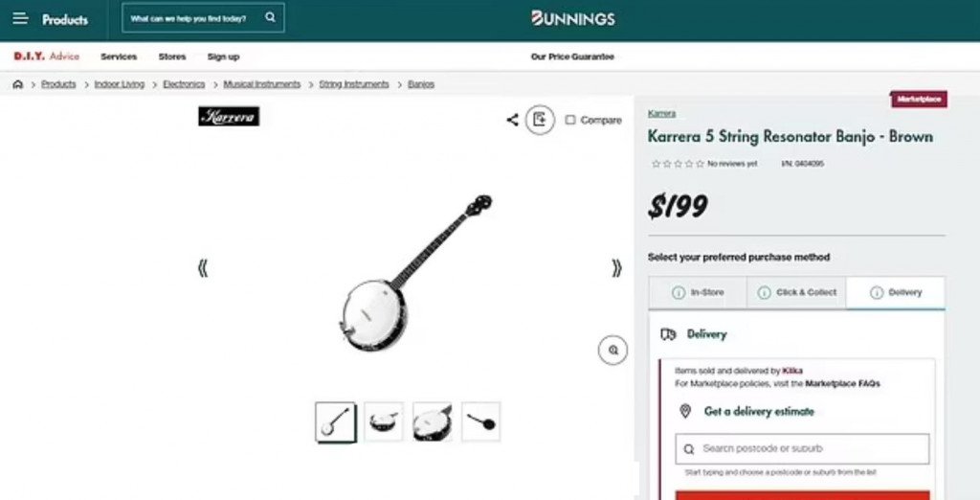Click the Karrera brand link

point(661,113)
